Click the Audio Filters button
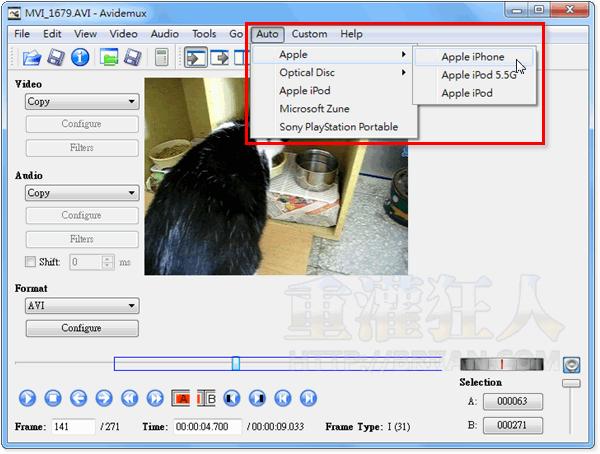Image resolution: width=600 pixels, height=454 pixels. pyautogui.click(x=82, y=239)
